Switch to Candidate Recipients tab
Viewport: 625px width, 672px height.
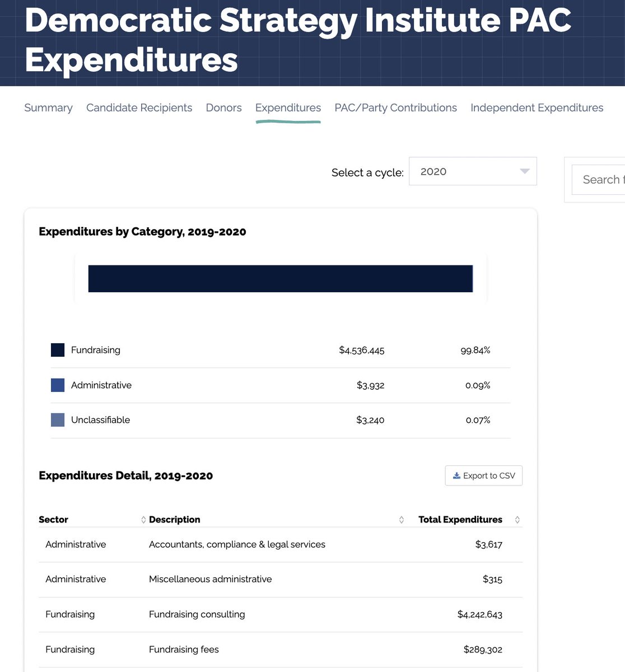coord(139,108)
